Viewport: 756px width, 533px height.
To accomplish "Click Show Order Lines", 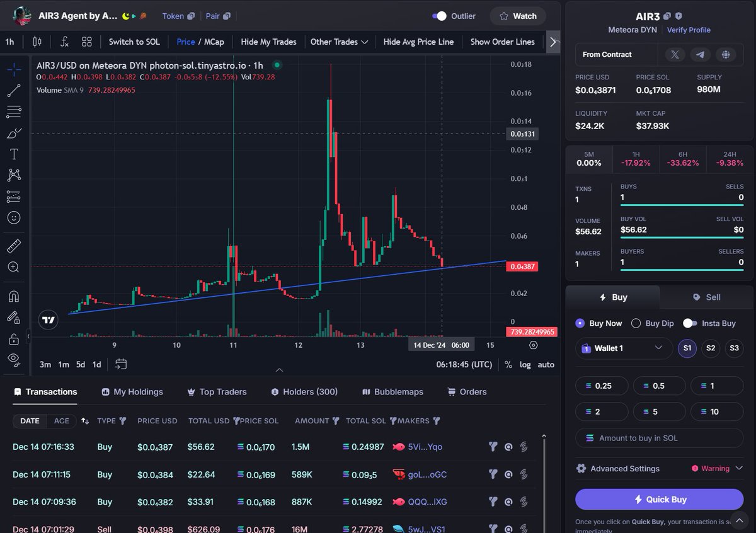I will 502,42.
